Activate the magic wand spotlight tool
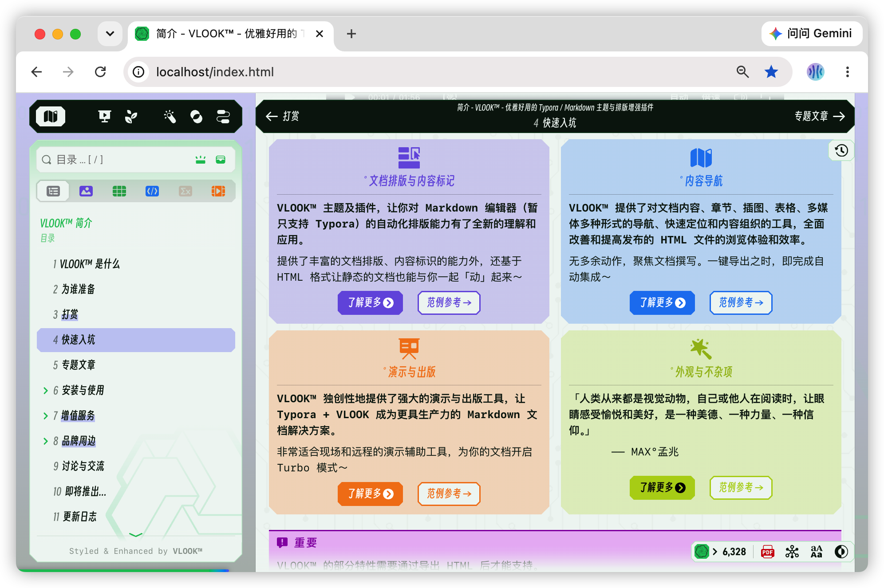The height and width of the screenshot is (588, 884). [x=170, y=117]
